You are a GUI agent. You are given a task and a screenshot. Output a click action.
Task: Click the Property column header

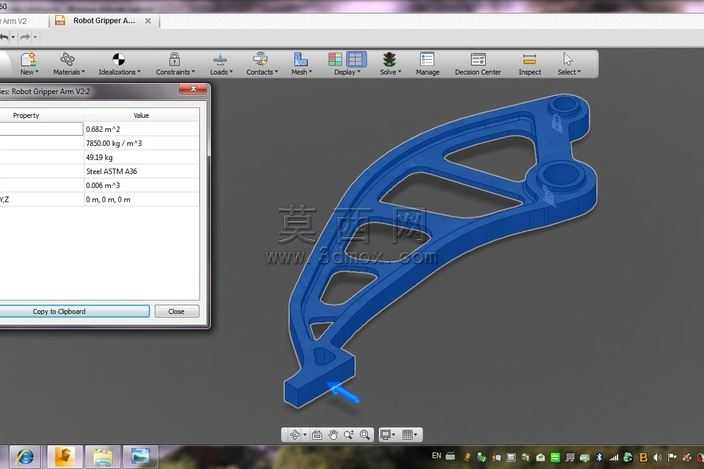coord(26,115)
